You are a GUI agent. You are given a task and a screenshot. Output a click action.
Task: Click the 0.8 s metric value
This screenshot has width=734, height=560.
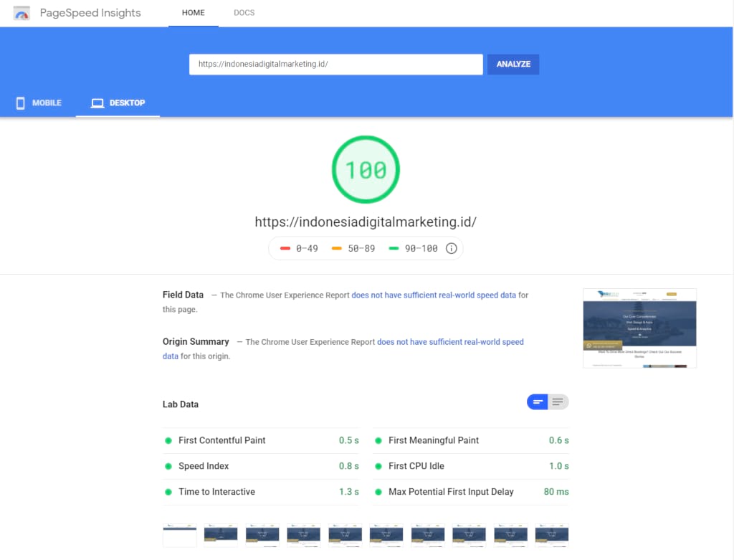pyautogui.click(x=349, y=466)
